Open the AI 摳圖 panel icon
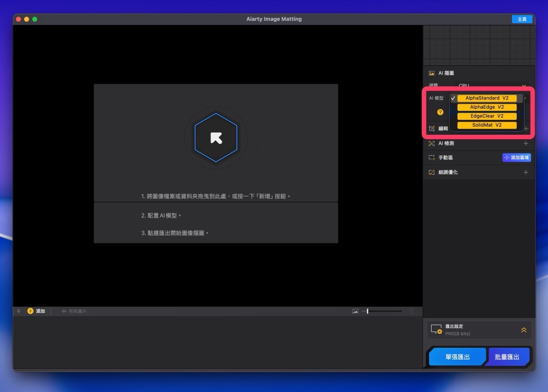This screenshot has width=548, height=392. pyautogui.click(x=432, y=73)
